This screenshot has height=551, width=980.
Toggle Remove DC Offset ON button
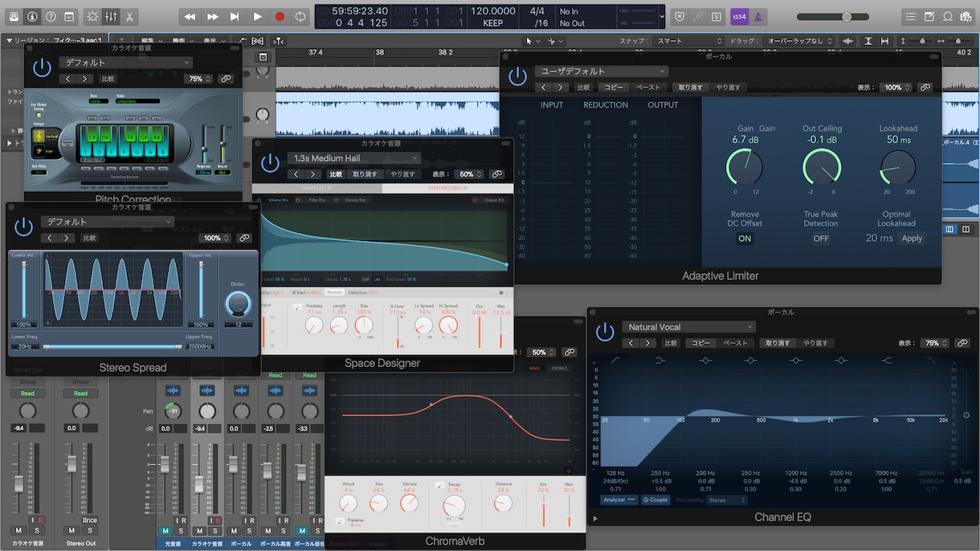coord(745,239)
